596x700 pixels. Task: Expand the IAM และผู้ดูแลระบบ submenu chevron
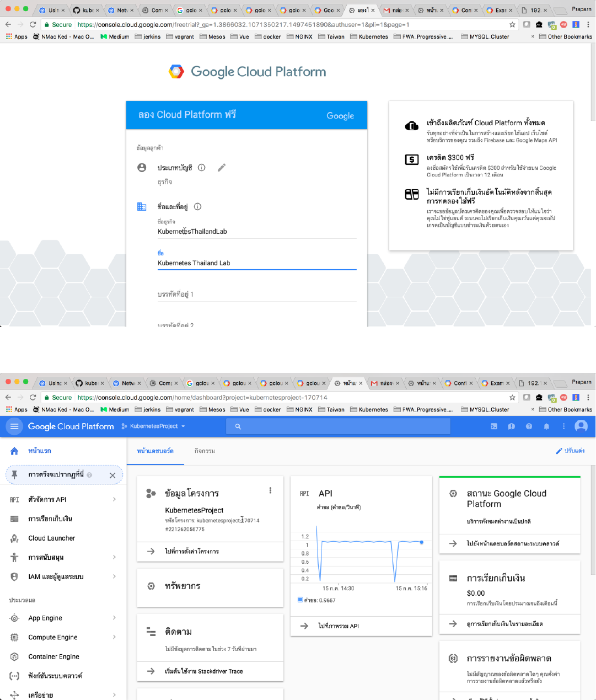[114, 577]
